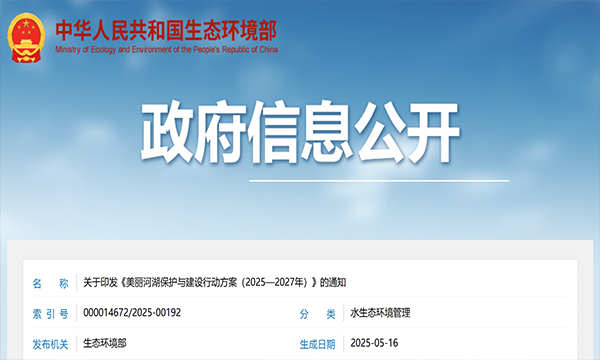Click the 发布机关 label
Viewport: 600px width, 360px height.
[x=50, y=344]
